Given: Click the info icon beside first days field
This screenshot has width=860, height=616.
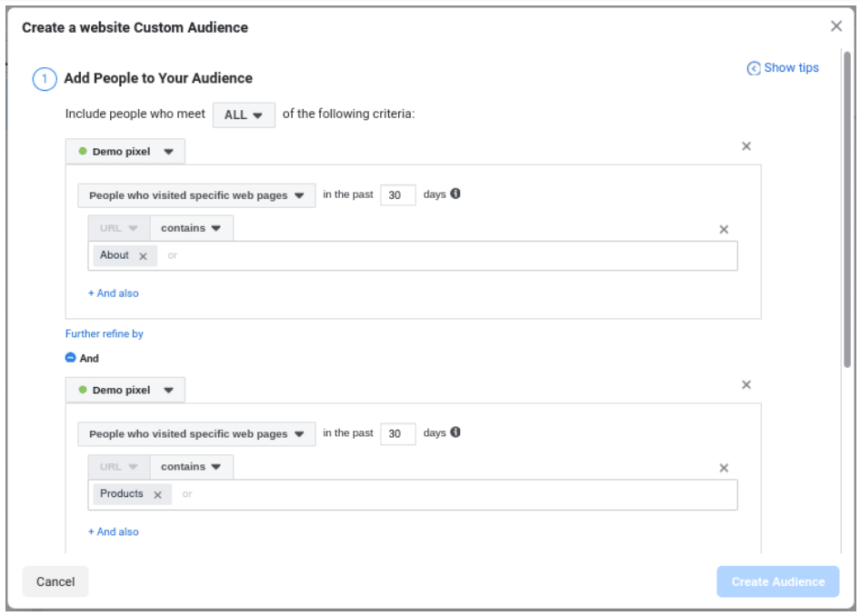Looking at the screenshot, I should coord(455,194).
